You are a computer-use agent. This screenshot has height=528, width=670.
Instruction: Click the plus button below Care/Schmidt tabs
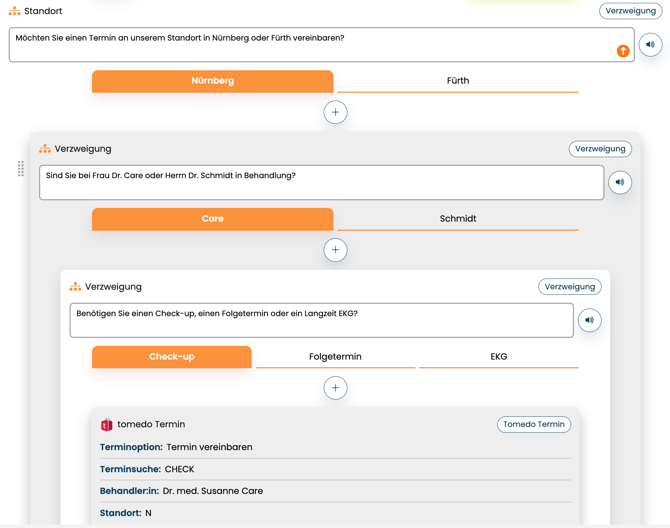[335, 250]
